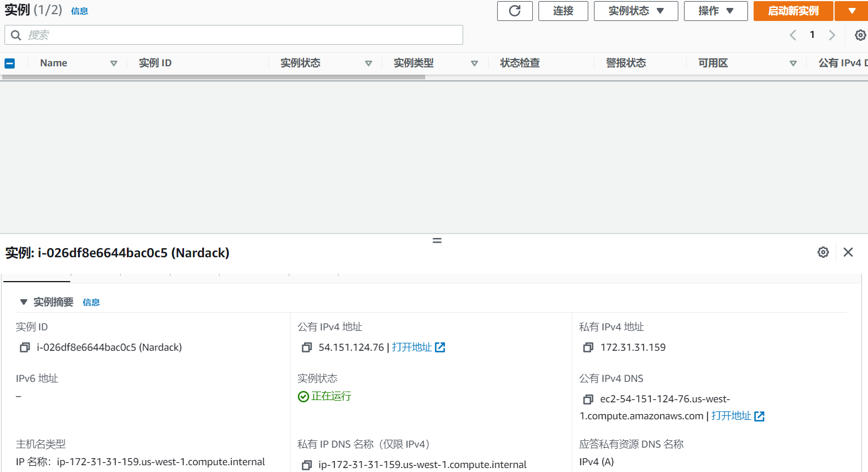Open 信息 link next to 实例 heading
The image size is (868, 472).
click(79, 11)
